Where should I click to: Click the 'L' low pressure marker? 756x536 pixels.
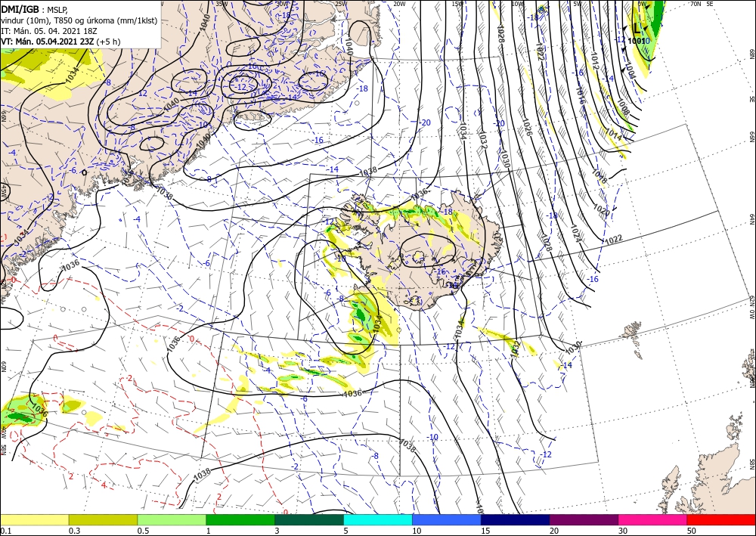point(637,29)
